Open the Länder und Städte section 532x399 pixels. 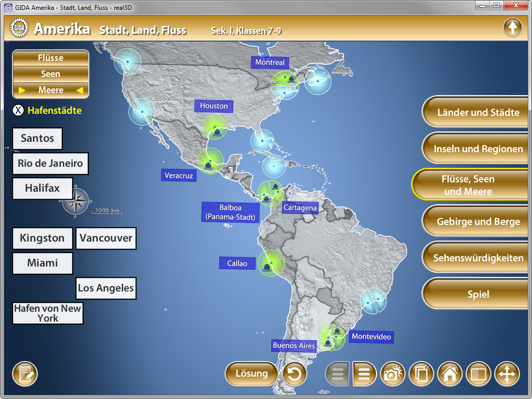(478, 112)
